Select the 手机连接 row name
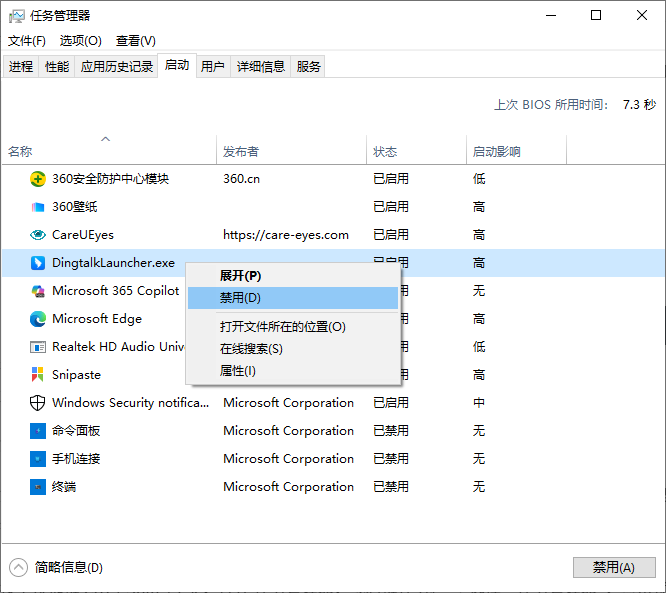This screenshot has width=666, height=593. click(x=76, y=459)
